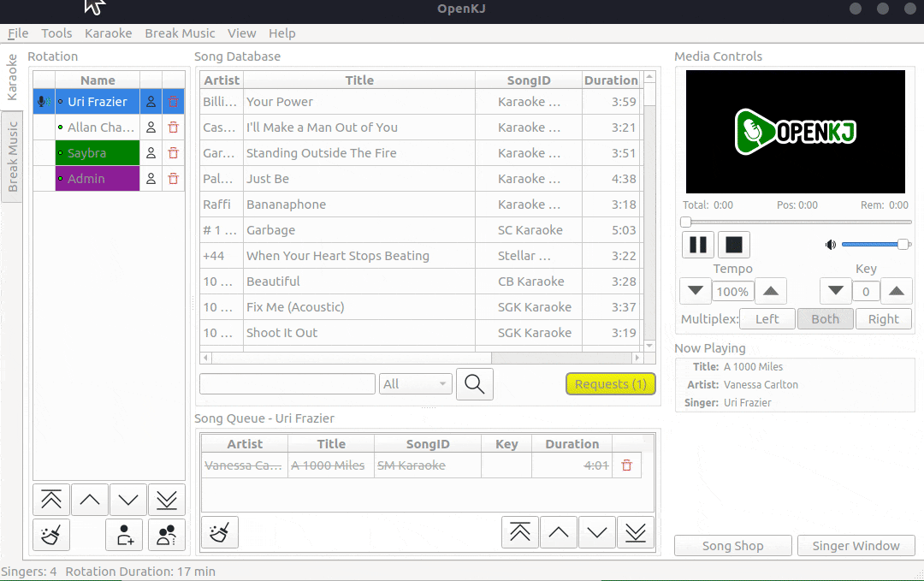Add a new singer to rotation

coord(125,535)
